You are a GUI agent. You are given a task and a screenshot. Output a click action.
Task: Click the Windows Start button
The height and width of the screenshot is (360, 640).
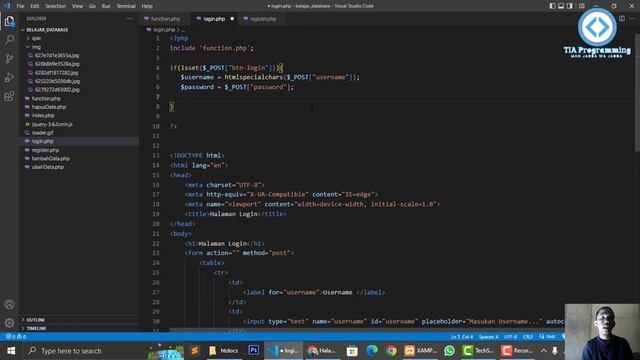pyautogui.click(x=11, y=351)
